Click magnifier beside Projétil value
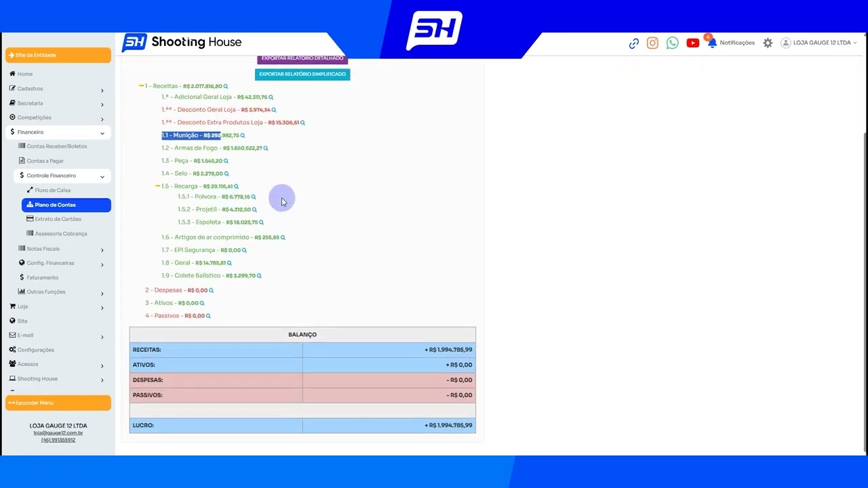The height and width of the screenshot is (488, 868). click(254, 209)
